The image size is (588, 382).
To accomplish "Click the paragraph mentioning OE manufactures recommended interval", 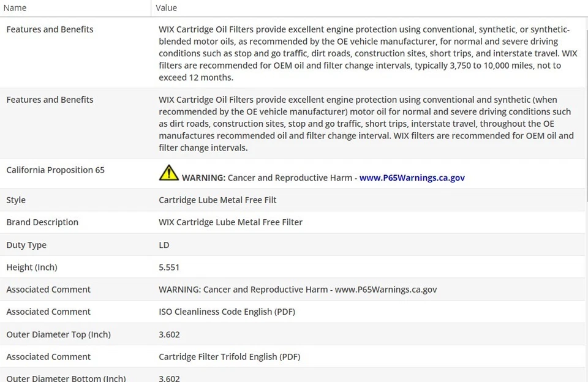I will 366,124.
